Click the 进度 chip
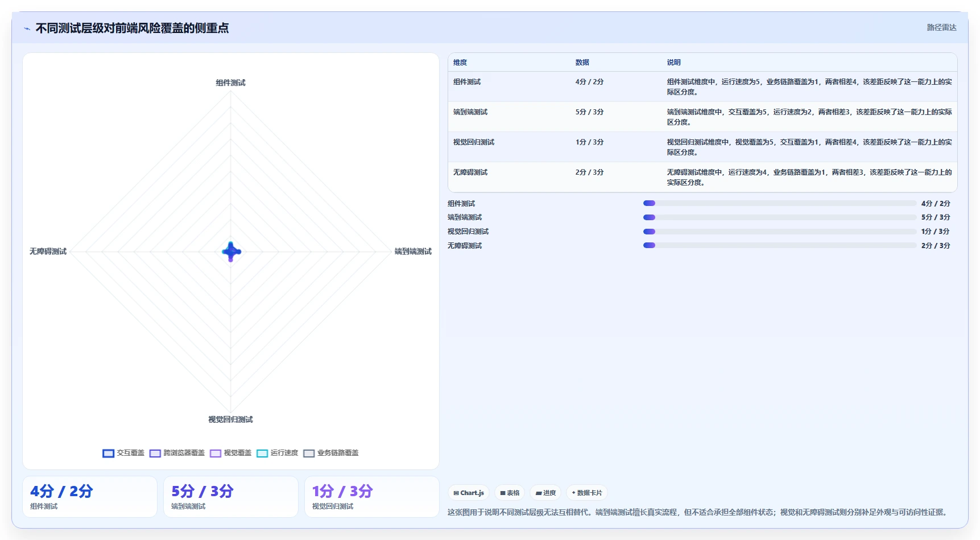The height and width of the screenshot is (540, 980). point(545,493)
